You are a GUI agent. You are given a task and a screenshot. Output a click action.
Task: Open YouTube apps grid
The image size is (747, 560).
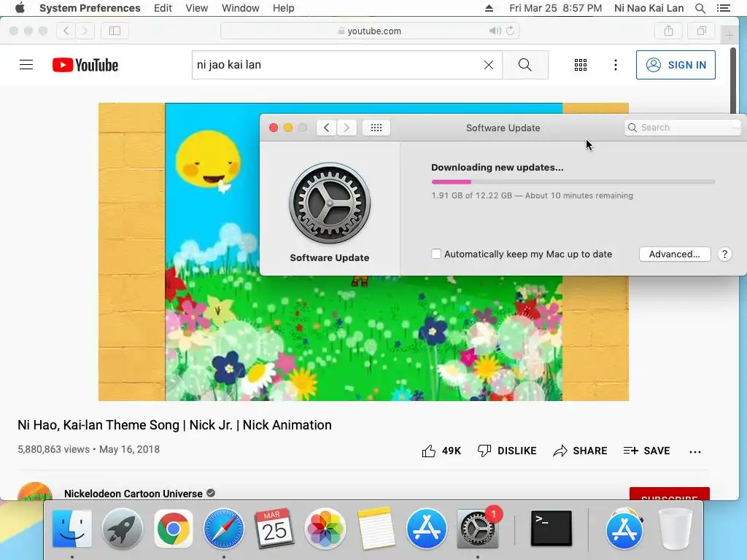tap(580, 65)
